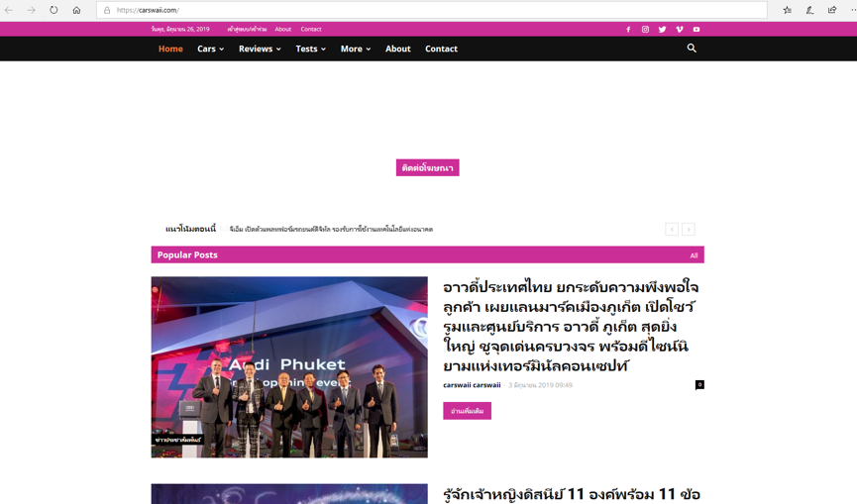Click the pink อ่านเพิ่มเติม read-more button
Viewport: 857px width, 504px height.
tap(467, 411)
